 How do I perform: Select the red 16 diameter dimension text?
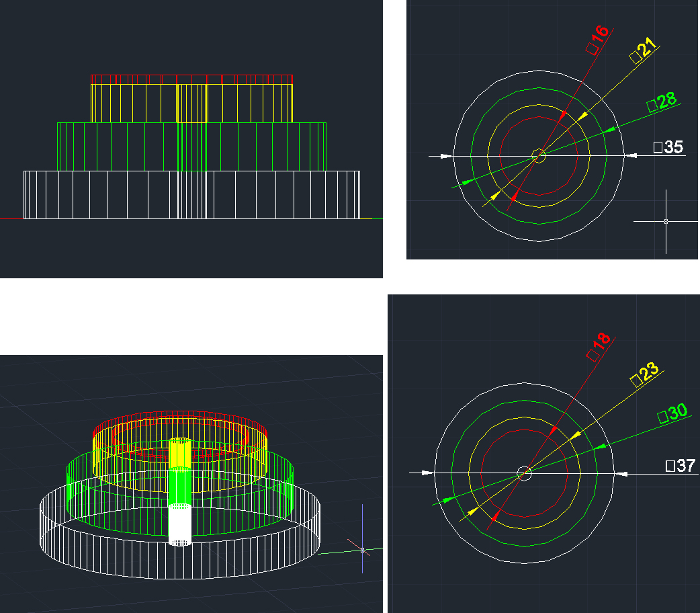597,39
